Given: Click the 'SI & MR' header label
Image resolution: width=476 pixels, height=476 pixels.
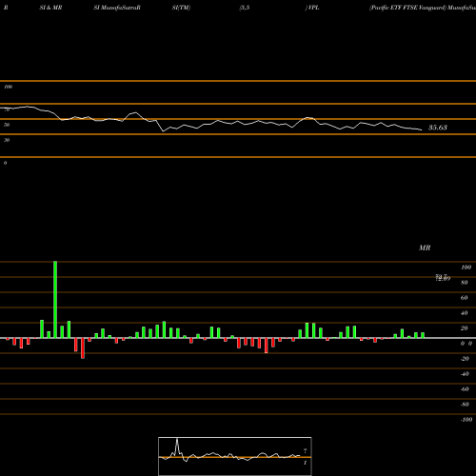Looking at the screenshot, I should point(50,8).
